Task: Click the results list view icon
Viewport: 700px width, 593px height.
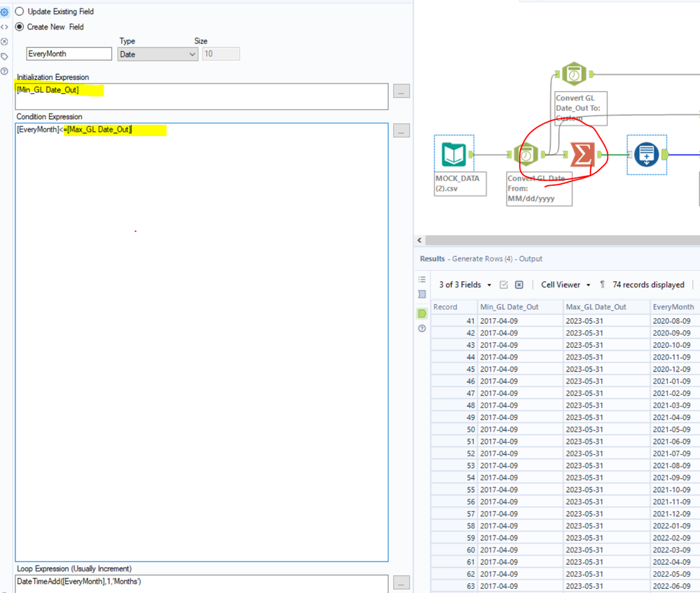Action: pyautogui.click(x=422, y=280)
